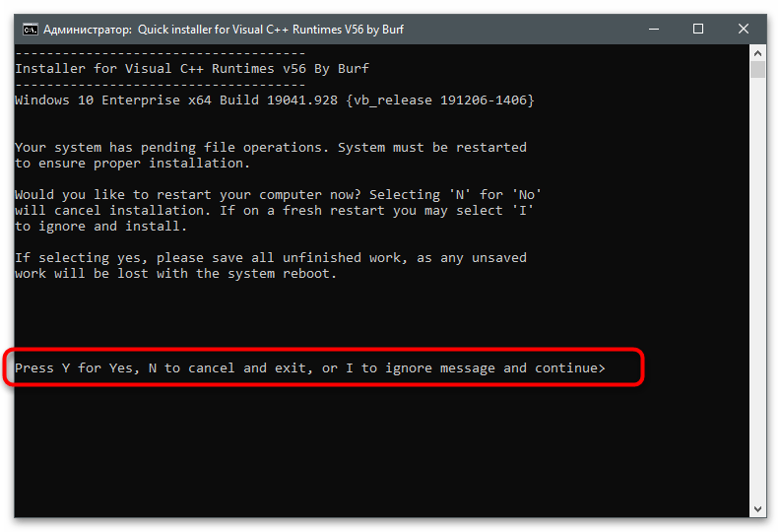
Task: Click the scrollbar up arrow
Action: (757, 53)
